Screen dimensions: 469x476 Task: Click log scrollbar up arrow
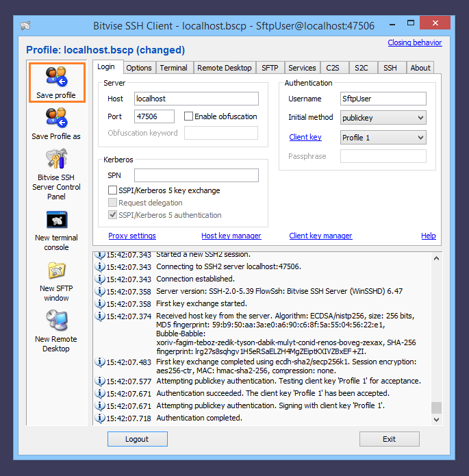click(437, 258)
